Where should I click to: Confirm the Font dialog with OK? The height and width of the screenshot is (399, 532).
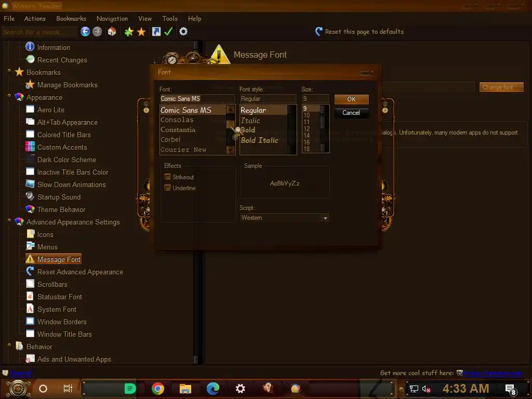(x=352, y=99)
